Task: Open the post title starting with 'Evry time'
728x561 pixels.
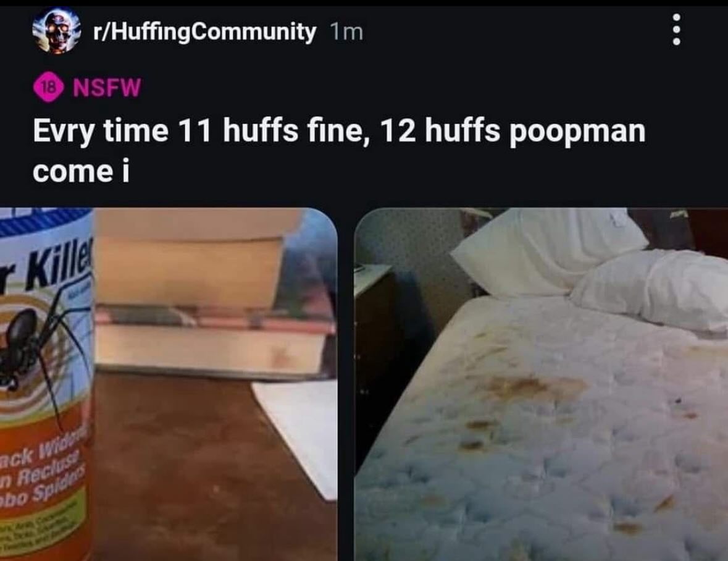Action: 339,151
